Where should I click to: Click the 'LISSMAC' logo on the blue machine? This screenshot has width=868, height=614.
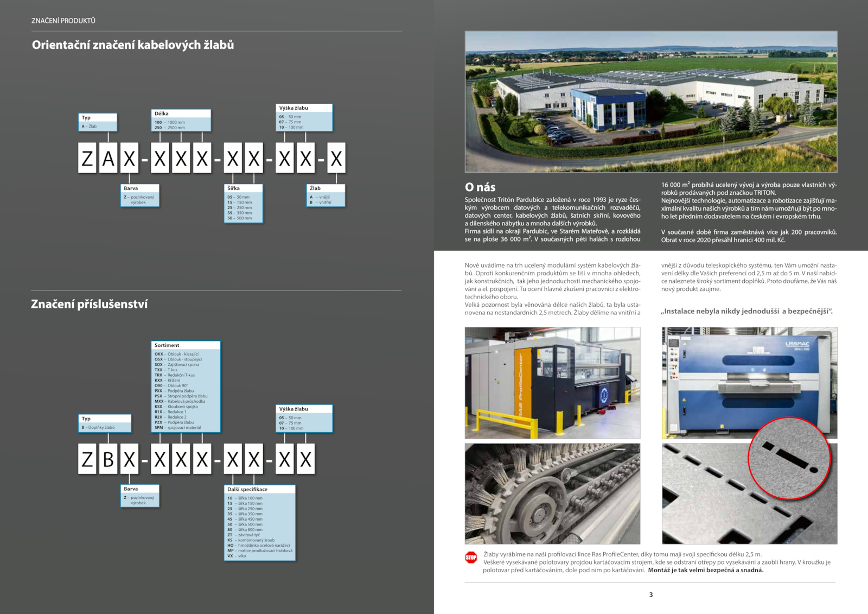(797, 344)
